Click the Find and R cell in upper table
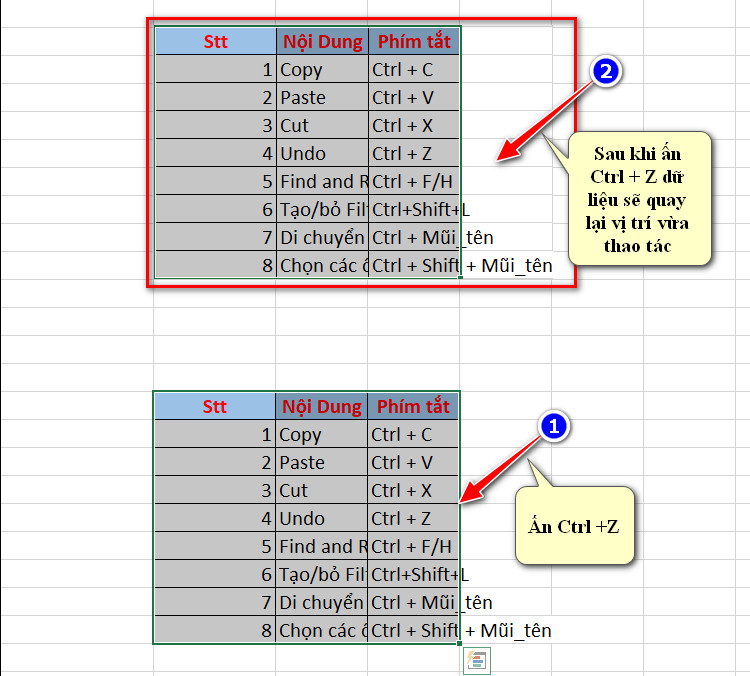 click(322, 181)
